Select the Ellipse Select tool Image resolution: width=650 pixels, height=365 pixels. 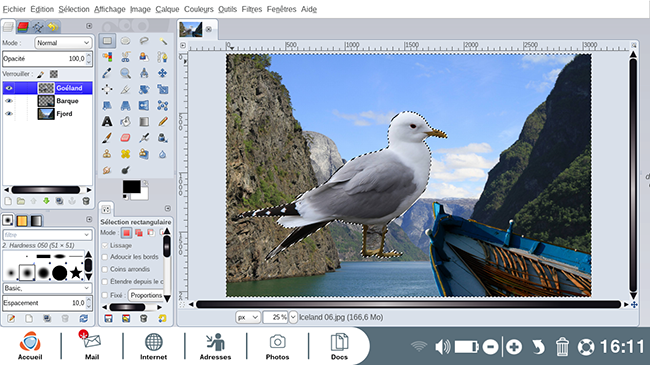(x=126, y=41)
